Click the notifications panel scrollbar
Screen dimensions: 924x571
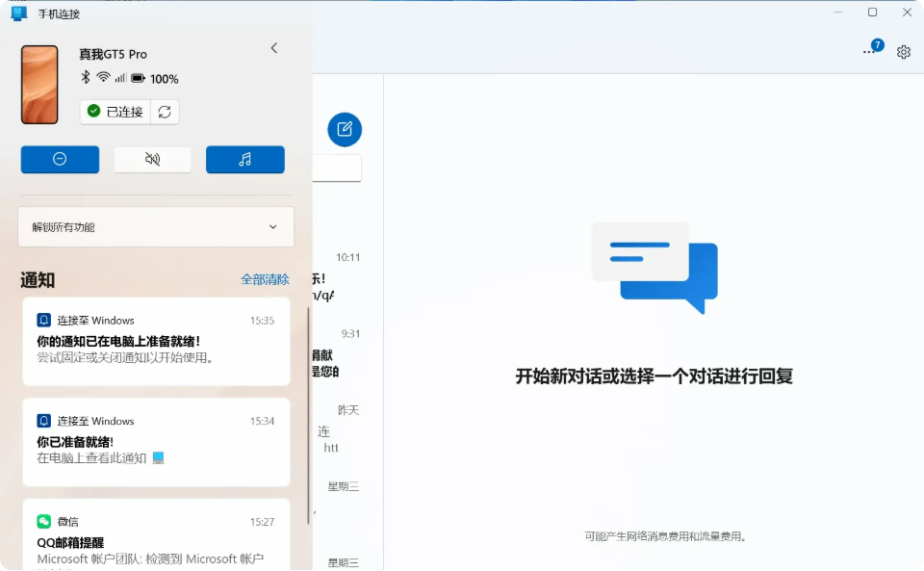[308, 414]
